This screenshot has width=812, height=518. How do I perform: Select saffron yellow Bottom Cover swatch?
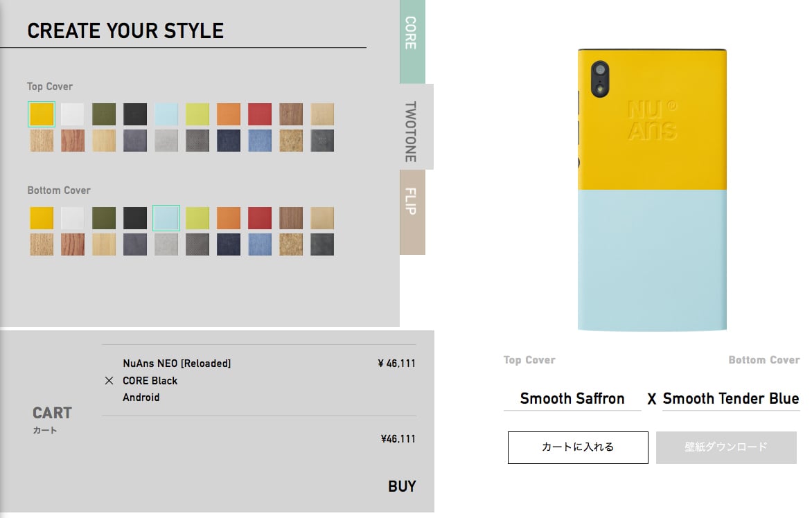pos(42,218)
